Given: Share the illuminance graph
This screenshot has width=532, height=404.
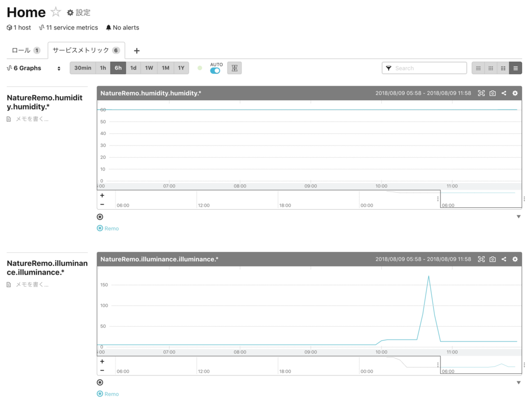Looking at the screenshot, I should [504, 259].
